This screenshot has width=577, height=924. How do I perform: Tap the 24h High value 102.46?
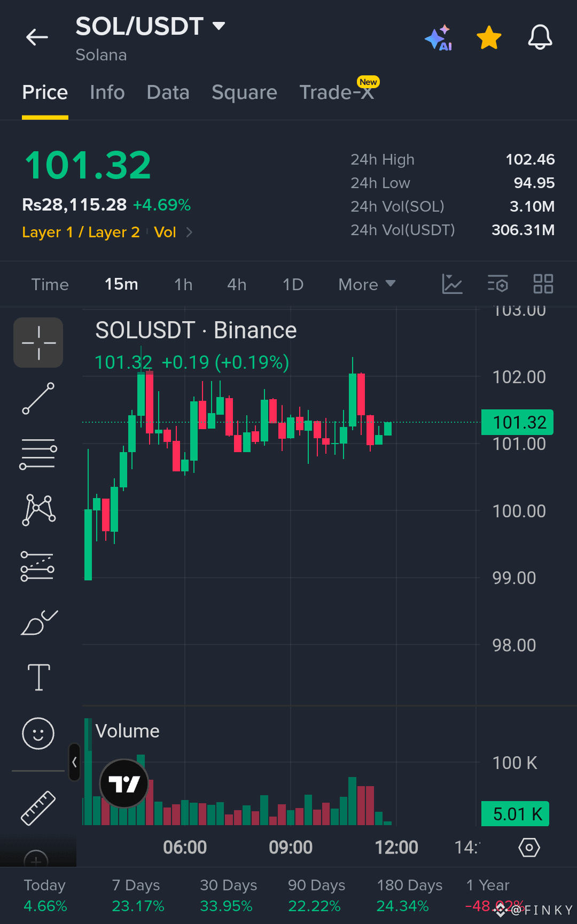point(530,159)
